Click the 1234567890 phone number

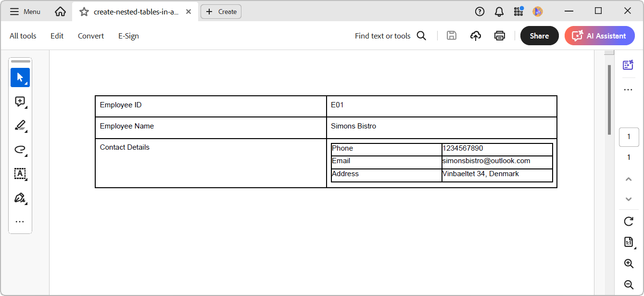coord(463,148)
